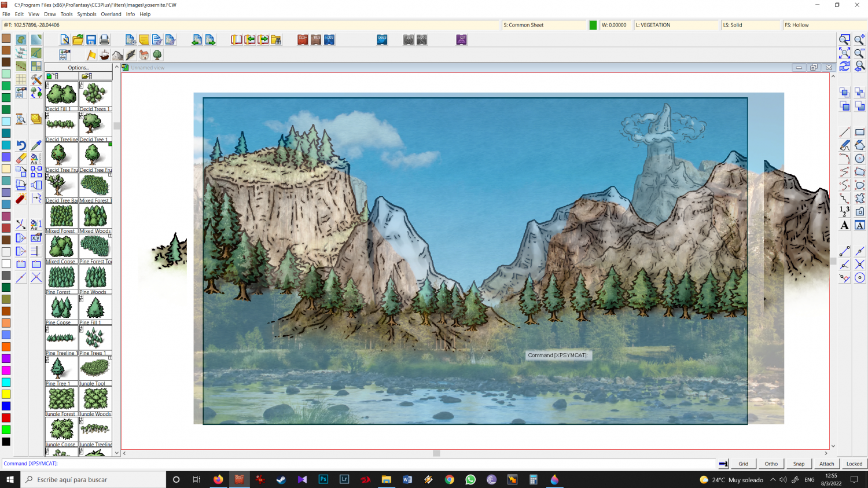Open the Draw menu
868x488 pixels.
(x=50, y=14)
